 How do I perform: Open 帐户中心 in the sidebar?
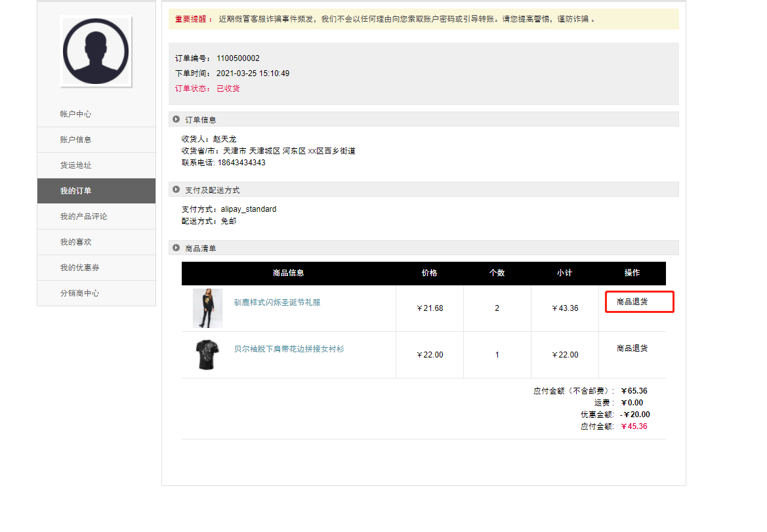tap(76, 114)
